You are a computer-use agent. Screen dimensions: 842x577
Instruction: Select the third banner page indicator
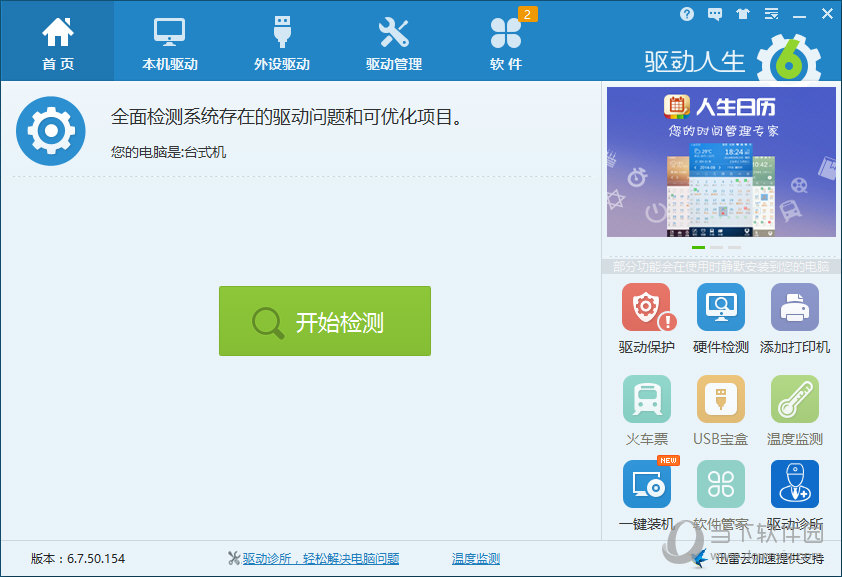[735, 247]
